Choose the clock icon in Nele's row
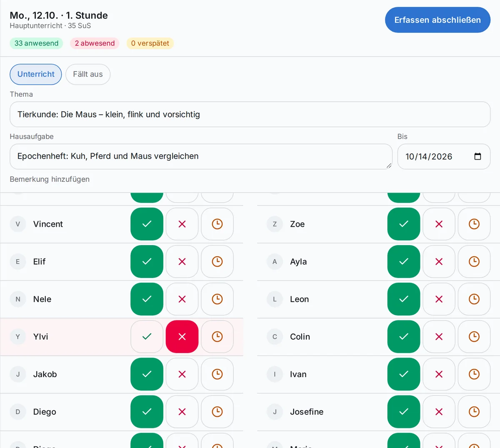 pos(217,299)
